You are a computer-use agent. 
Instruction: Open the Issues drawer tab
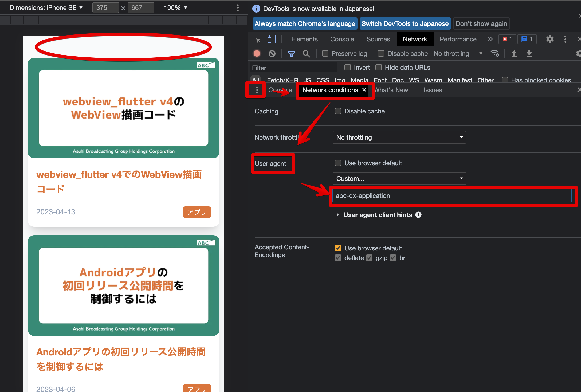pyautogui.click(x=433, y=90)
